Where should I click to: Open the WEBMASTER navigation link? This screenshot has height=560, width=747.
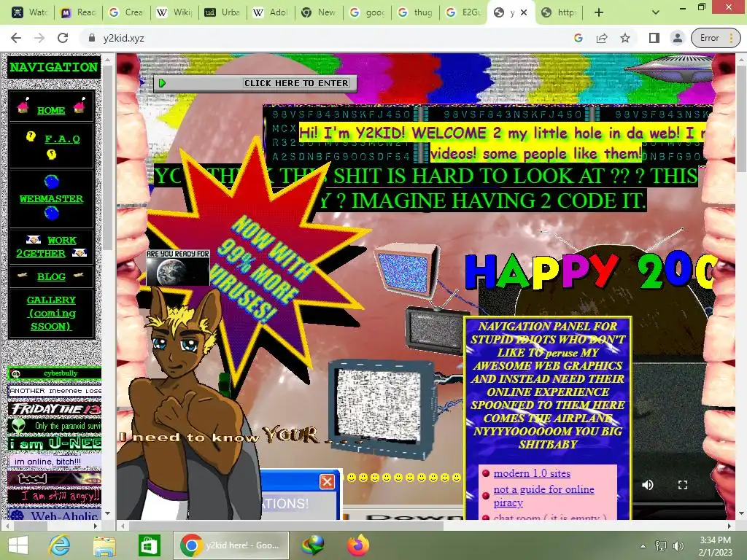pos(51,198)
